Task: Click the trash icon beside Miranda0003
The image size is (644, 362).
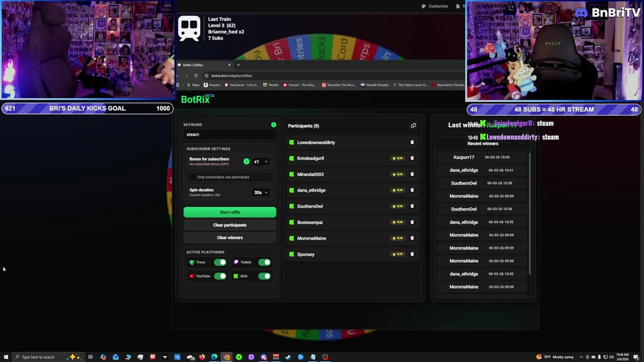Action: point(412,174)
